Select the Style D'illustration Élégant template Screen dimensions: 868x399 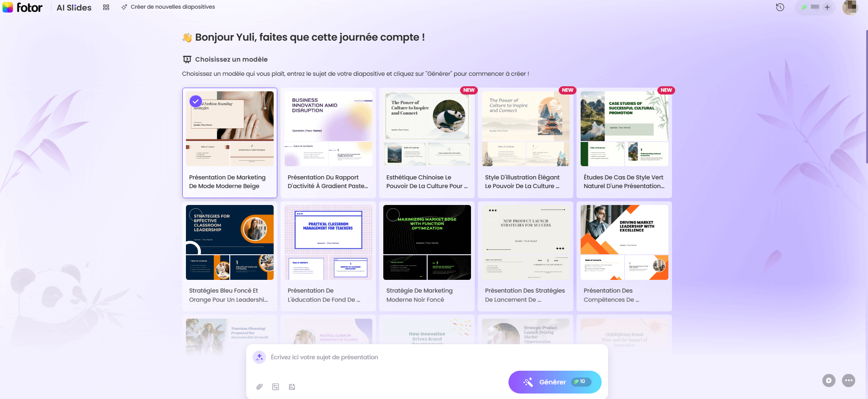click(525, 143)
